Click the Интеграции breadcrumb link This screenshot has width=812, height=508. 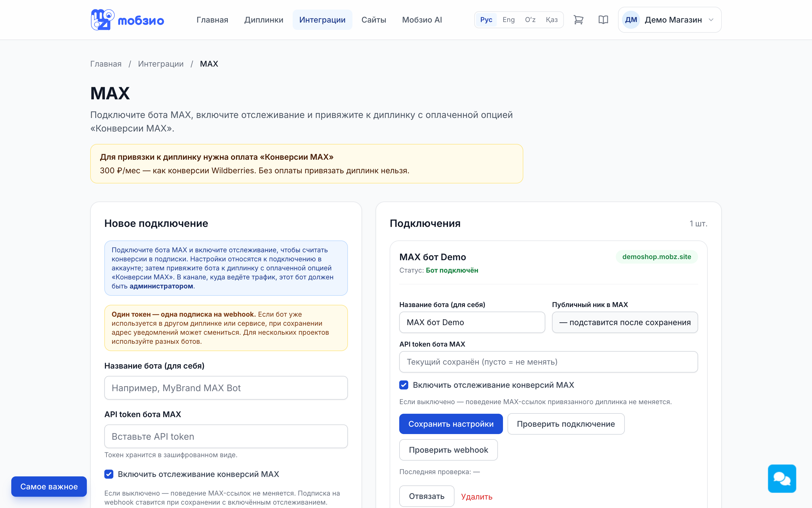(161, 64)
